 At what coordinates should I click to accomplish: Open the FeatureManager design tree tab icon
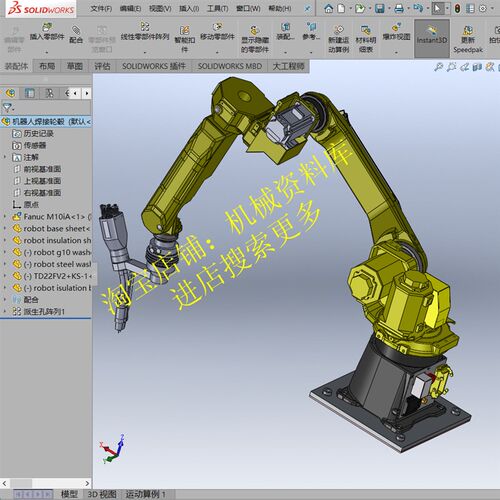click(10, 93)
